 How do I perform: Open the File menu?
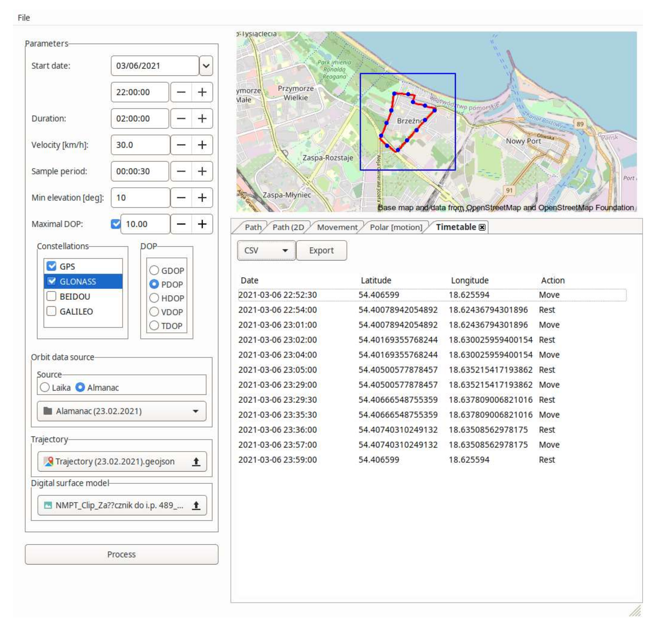[24, 18]
